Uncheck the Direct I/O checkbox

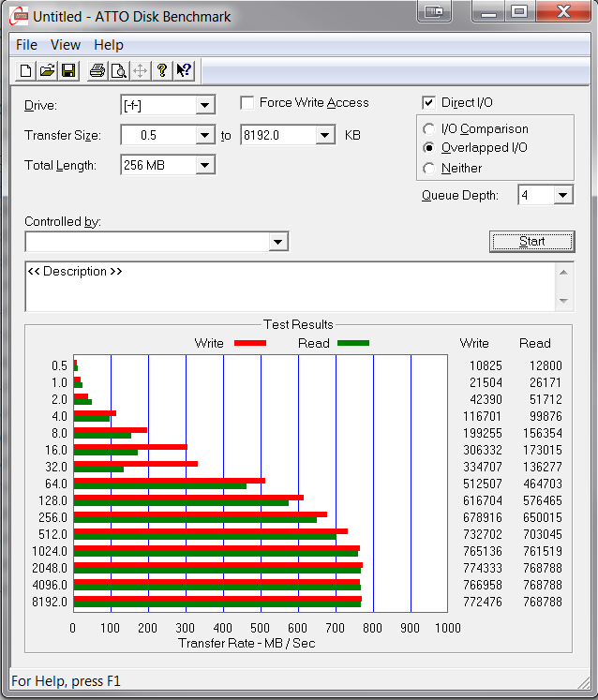[x=429, y=103]
